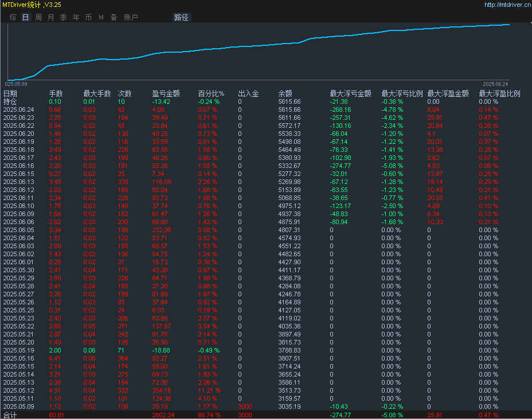Viewport: 532px width, 419px height.
Task: Click total percentage 86.74 %
Action: click(209, 415)
